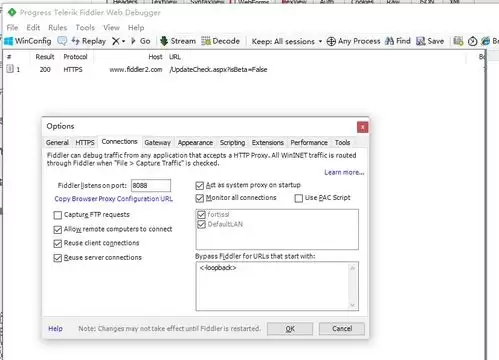The image size is (499, 360).
Task: Click the Result column header
Action: [x=45, y=57]
